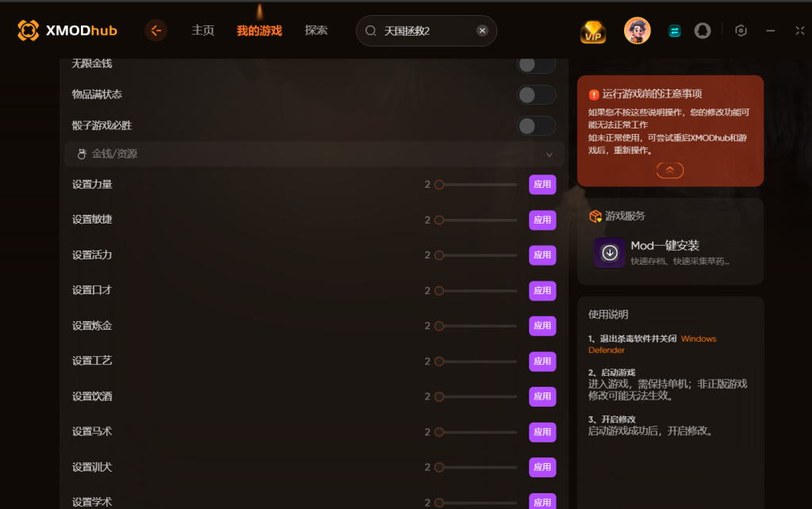Click the teal list icon in header
Viewport: 812px width, 509px height.
coord(674,31)
